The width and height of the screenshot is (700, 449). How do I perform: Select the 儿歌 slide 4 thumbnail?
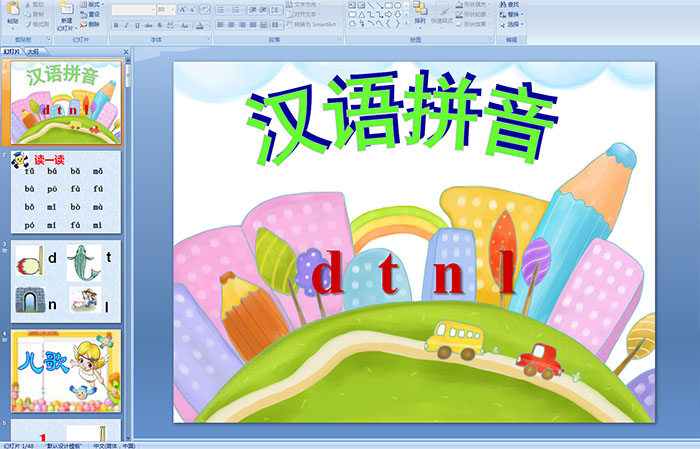click(x=66, y=372)
